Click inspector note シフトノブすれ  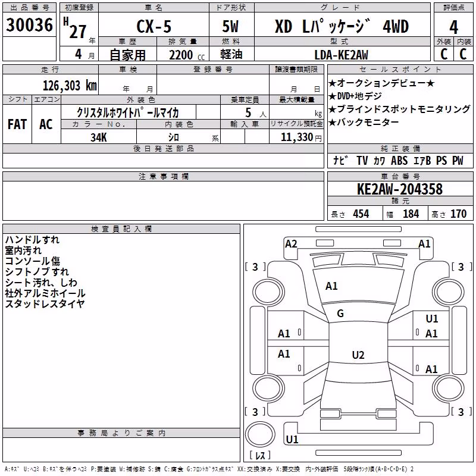click(x=37, y=272)
